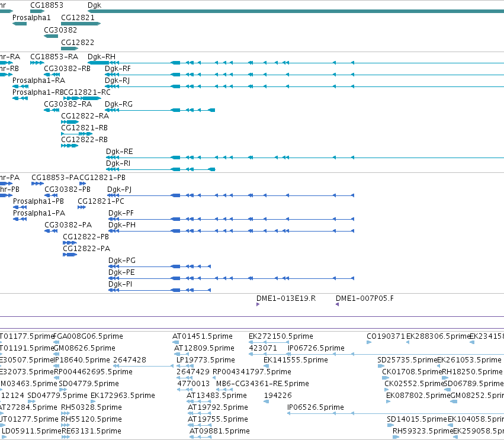Open the LP19773.5prime EST

[x=206, y=360]
